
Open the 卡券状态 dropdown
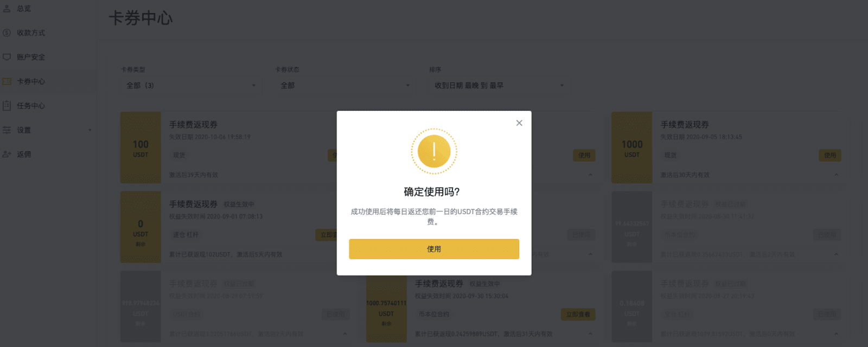(x=344, y=85)
